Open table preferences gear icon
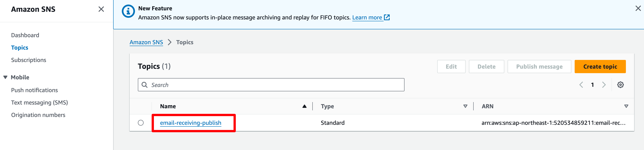This screenshot has height=150, width=644. point(620,85)
